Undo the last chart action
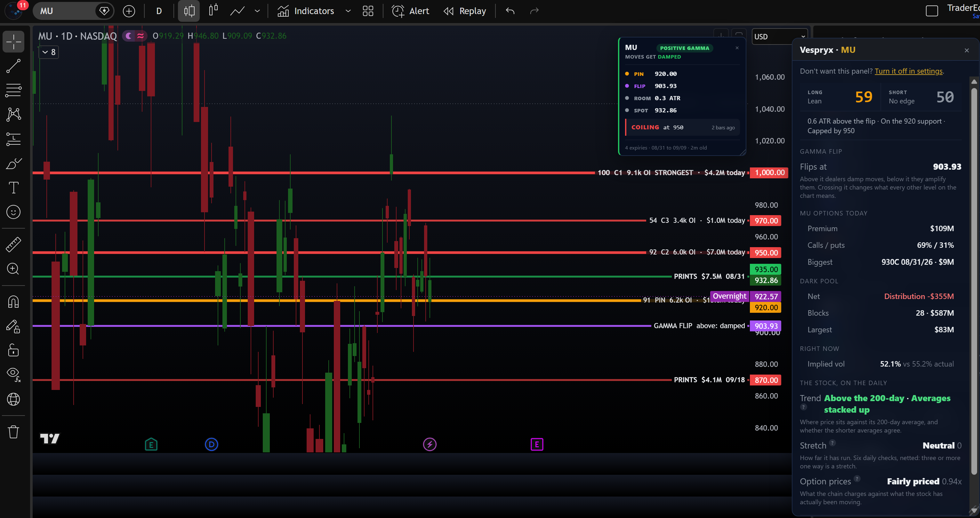 click(x=510, y=11)
